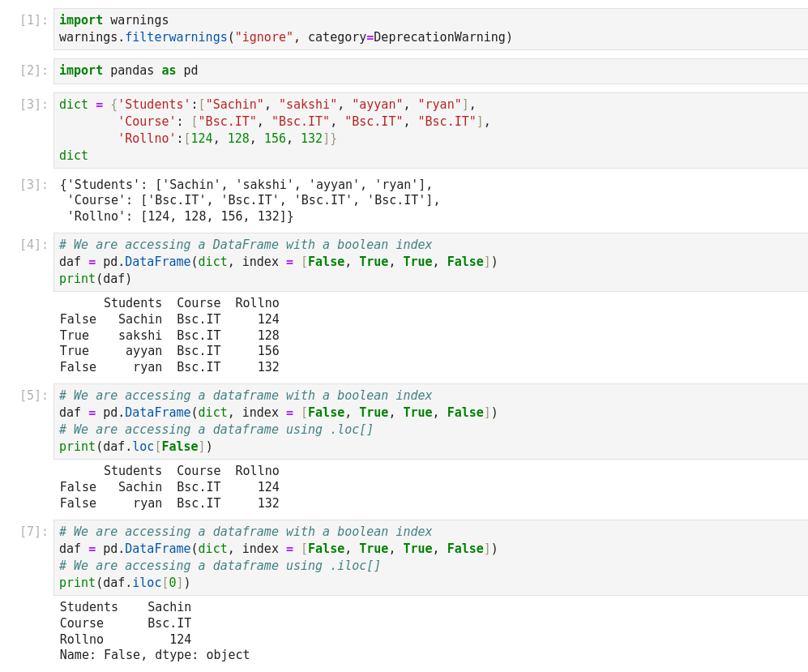This screenshot has height=672, width=808.
Task: Click the dict definition code cell
Action: [430, 131]
